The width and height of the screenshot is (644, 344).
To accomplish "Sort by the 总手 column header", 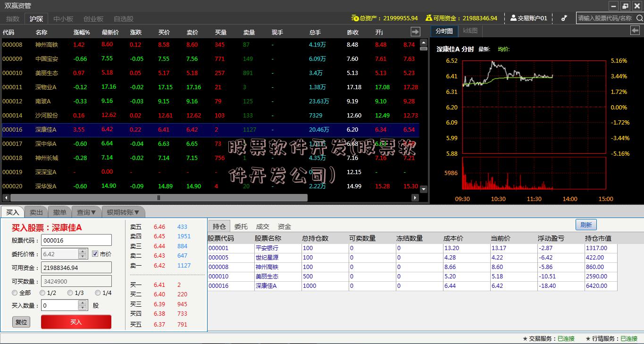I will point(315,33).
